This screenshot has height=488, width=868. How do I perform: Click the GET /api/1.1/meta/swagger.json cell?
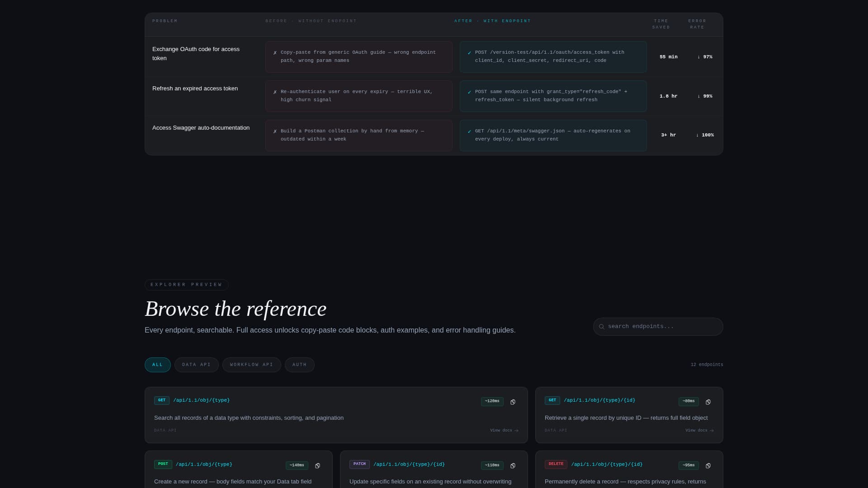tap(553, 136)
